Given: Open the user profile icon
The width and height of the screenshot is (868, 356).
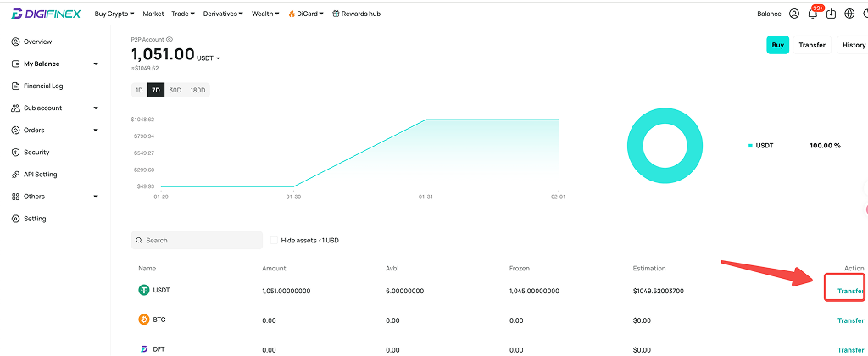Looking at the screenshot, I should [794, 14].
